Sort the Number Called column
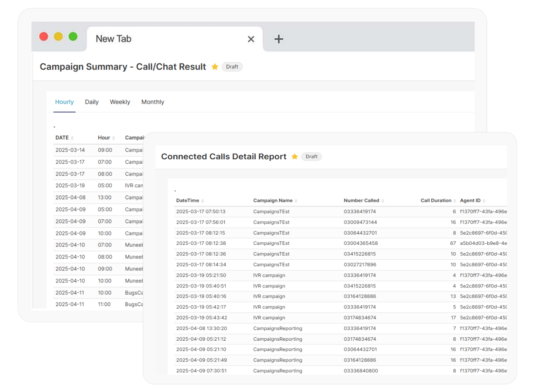Image resolution: width=534 pixels, height=392 pixels. [x=383, y=200]
